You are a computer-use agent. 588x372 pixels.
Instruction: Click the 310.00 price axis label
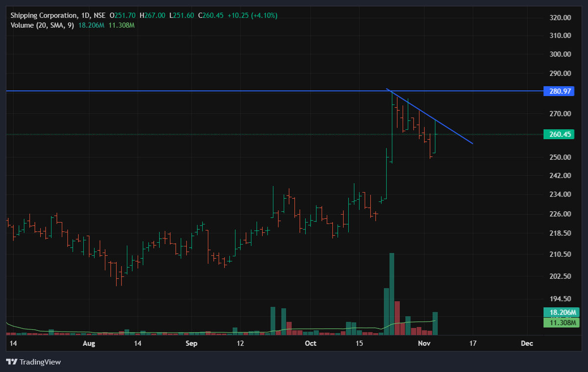[x=561, y=36]
